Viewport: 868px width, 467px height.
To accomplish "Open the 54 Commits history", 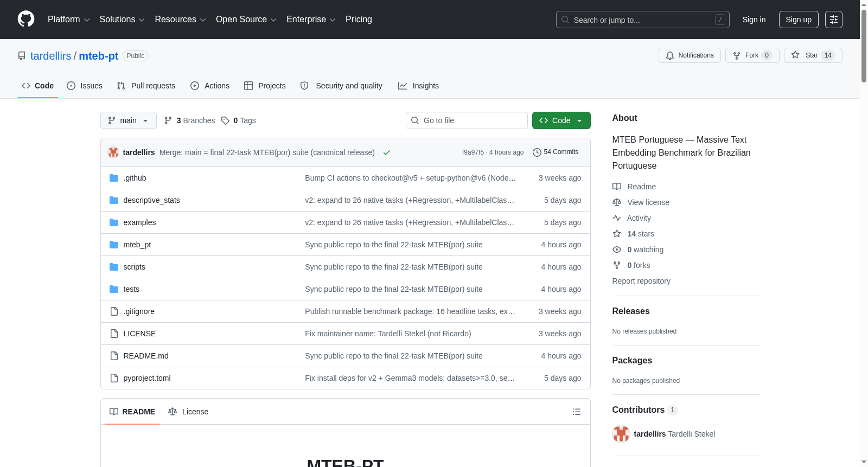I will (556, 152).
